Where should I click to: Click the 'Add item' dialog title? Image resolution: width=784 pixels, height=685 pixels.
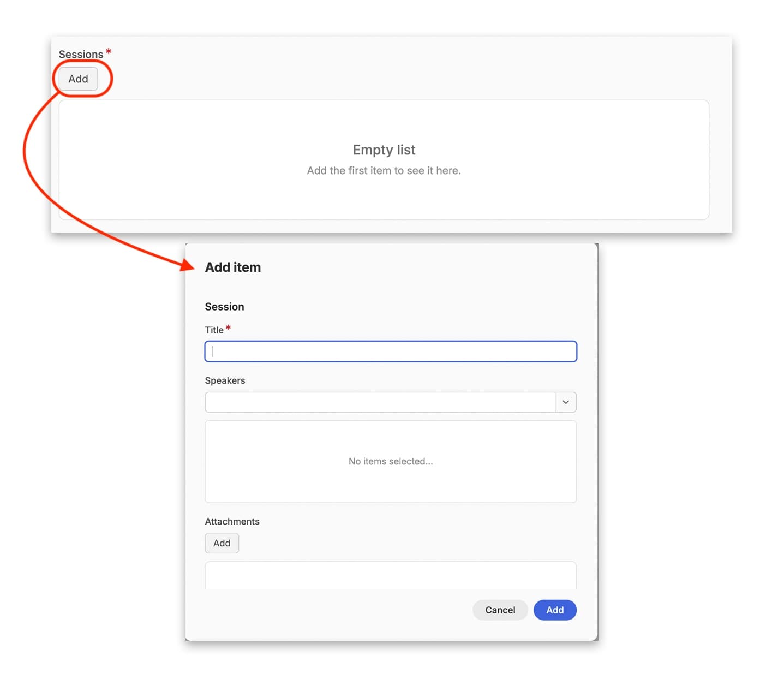tap(232, 267)
